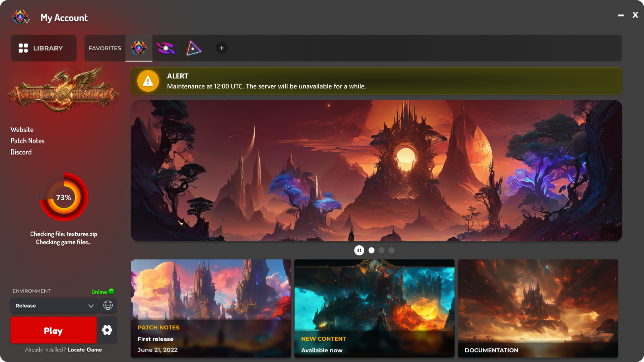
Task: Select the second carousel dot
Action: click(x=381, y=250)
